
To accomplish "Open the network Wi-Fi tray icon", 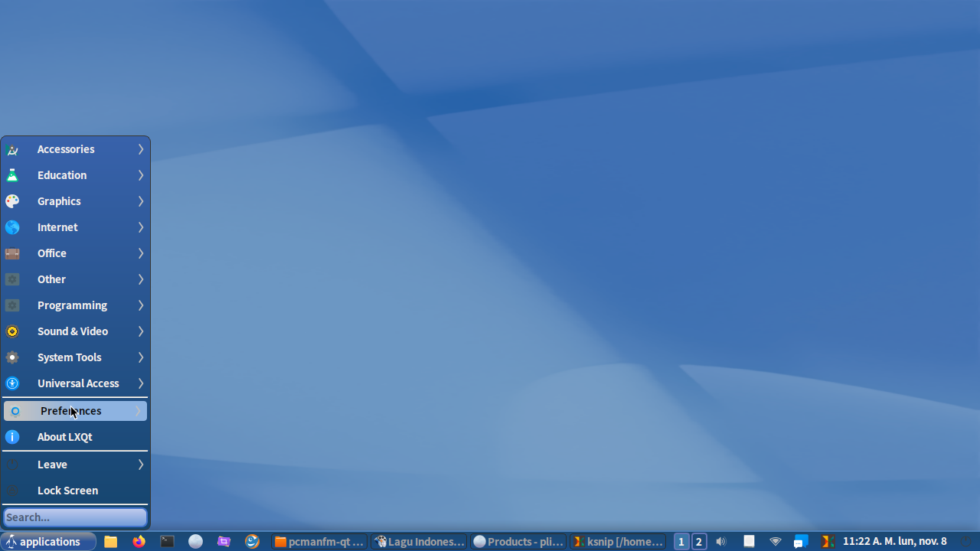I will coord(776,542).
